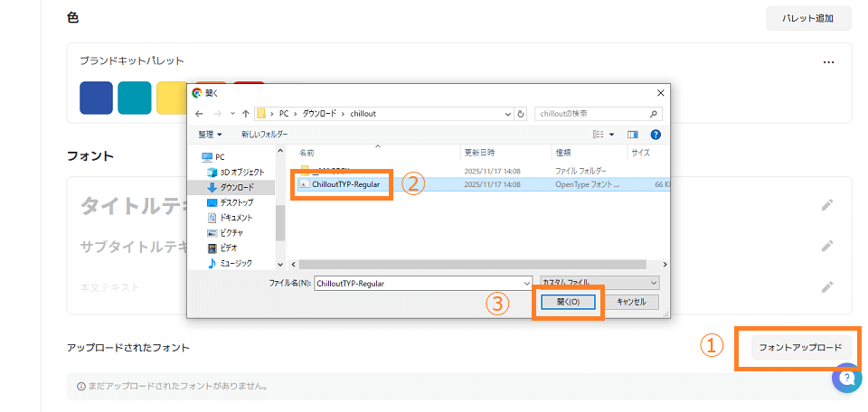Close the 開く file dialog
This screenshot has width=868, height=412.
tap(659, 93)
